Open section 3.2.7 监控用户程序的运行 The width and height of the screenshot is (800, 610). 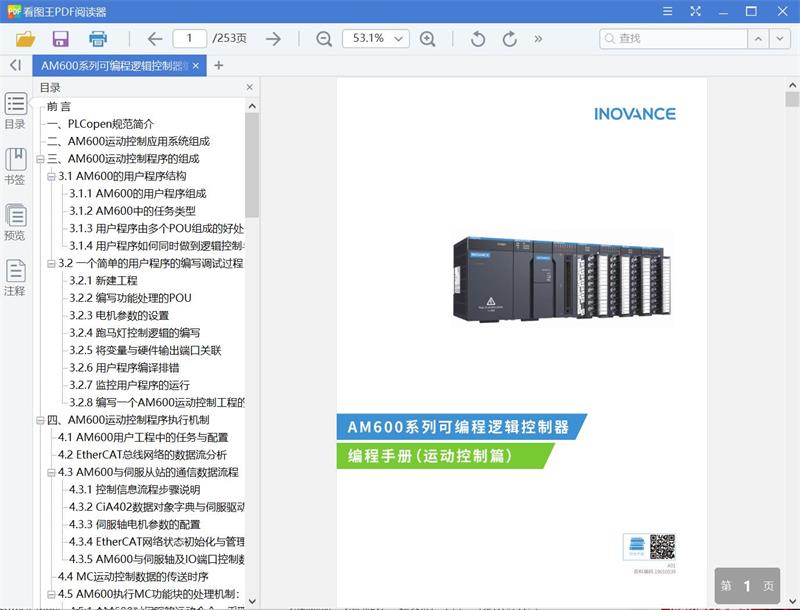[x=130, y=385]
